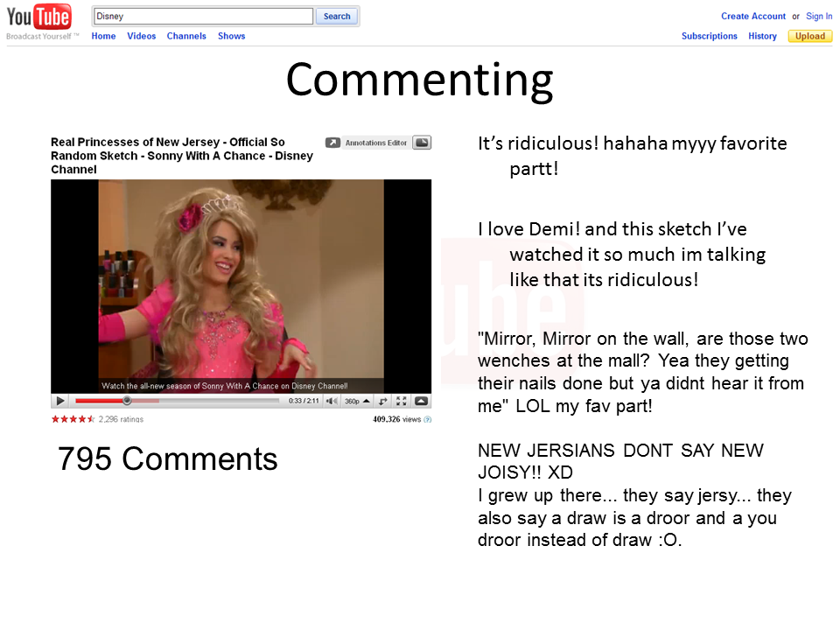Open the Channels section
The width and height of the screenshot is (840, 630).
point(186,36)
